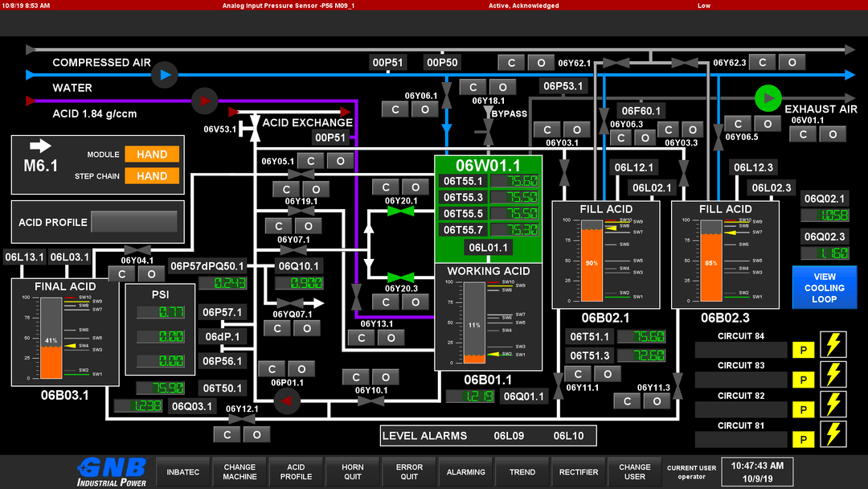This screenshot has height=489, width=868.
Task: Open the RECTIFIER screen from the bottom menu
Action: pos(578,472)
